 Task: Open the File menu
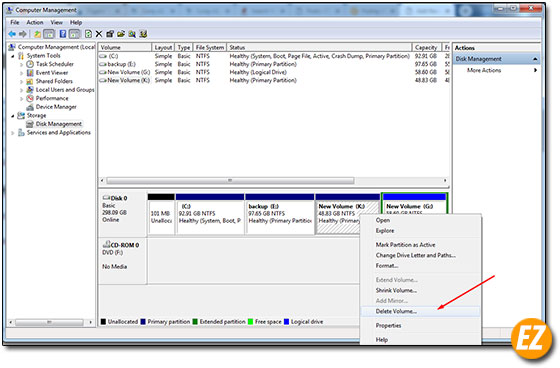pyautogui.click(x=15, y=23)
